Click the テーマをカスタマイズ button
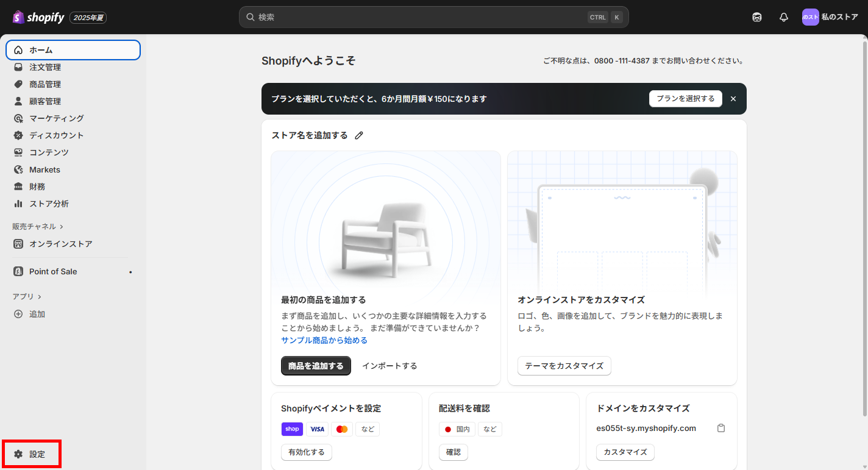 pos(564,366)
